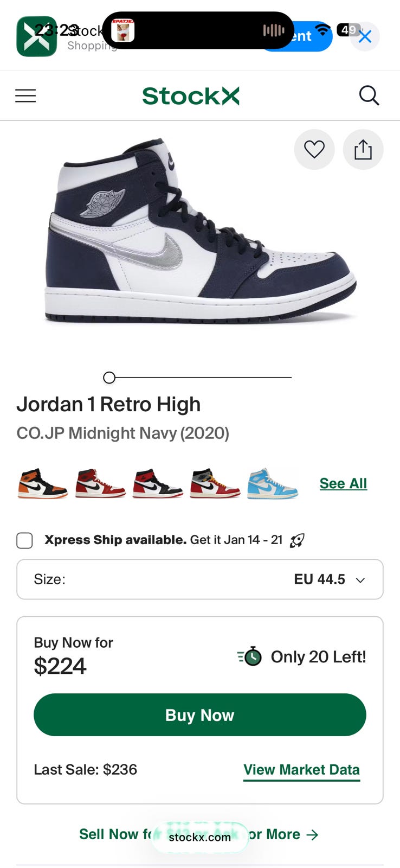
Task: Select the orange Shattered Backboard thumbnail
Action: [42, 483]
